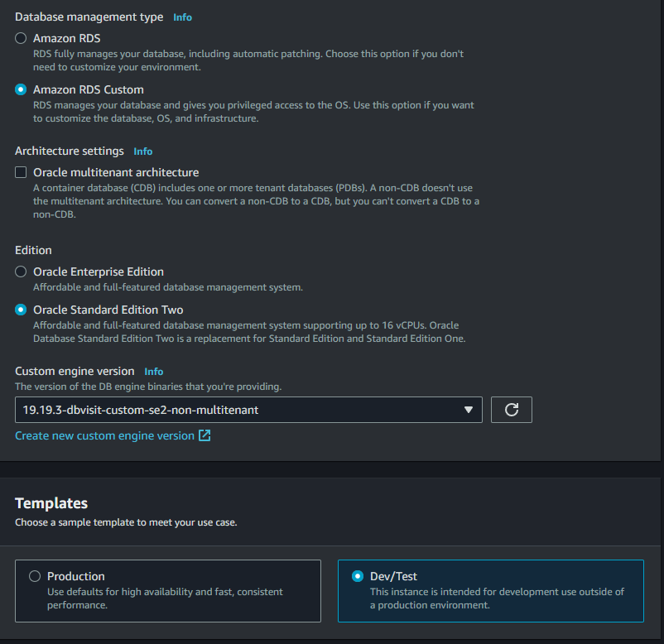The width and height of the screenshot is (664, 644).
Task: Click the Enterprise Edition 'Affordable and full-featured' description
Action: pos(168,287)
